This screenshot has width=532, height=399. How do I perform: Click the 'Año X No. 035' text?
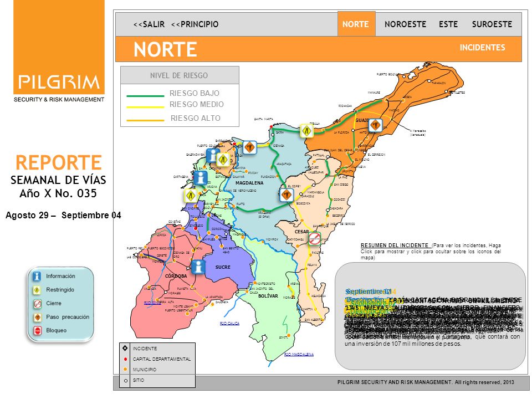pyautogui.click(x=58, y=193)
